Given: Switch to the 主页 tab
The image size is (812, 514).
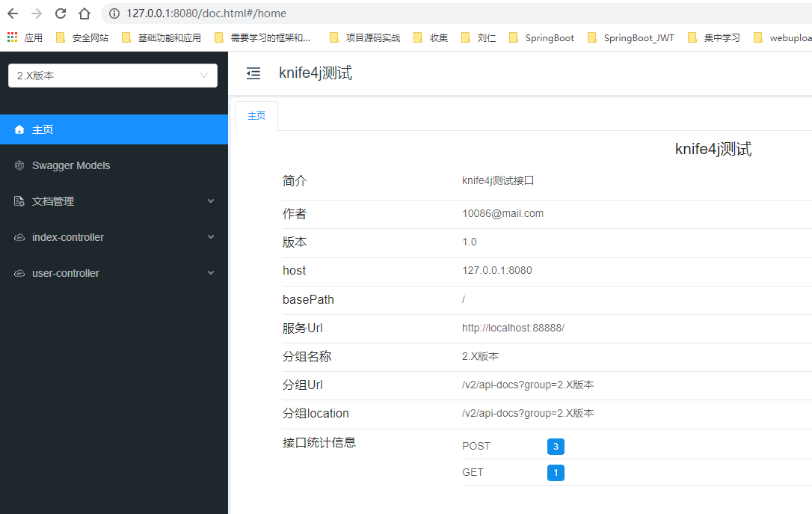Looking at the screenshot, I should point(256,116).
